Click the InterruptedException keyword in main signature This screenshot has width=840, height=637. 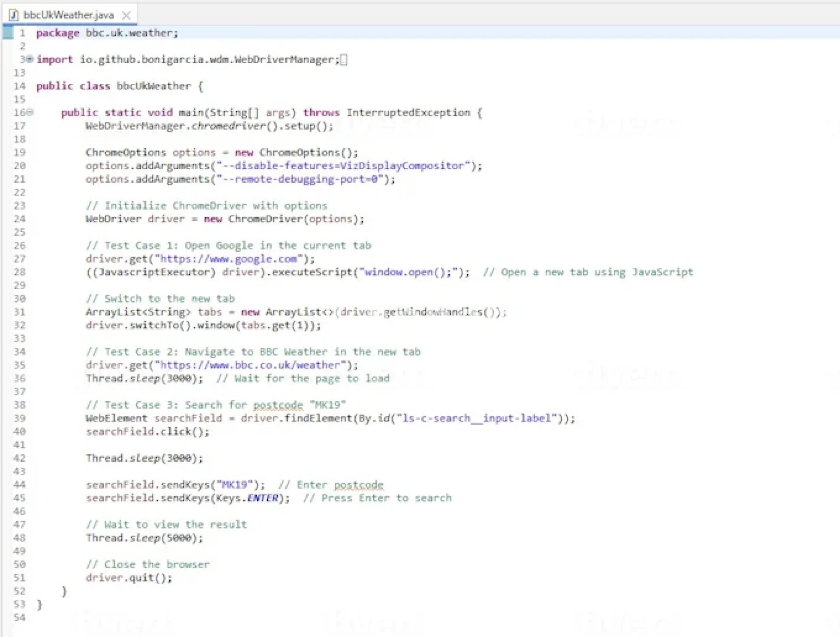(x=408, y=113)
